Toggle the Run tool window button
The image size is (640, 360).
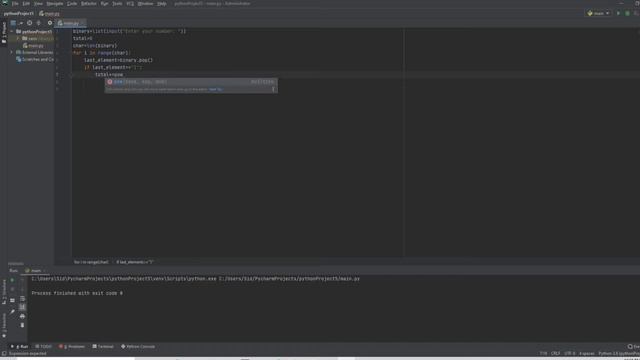[19, 347]
